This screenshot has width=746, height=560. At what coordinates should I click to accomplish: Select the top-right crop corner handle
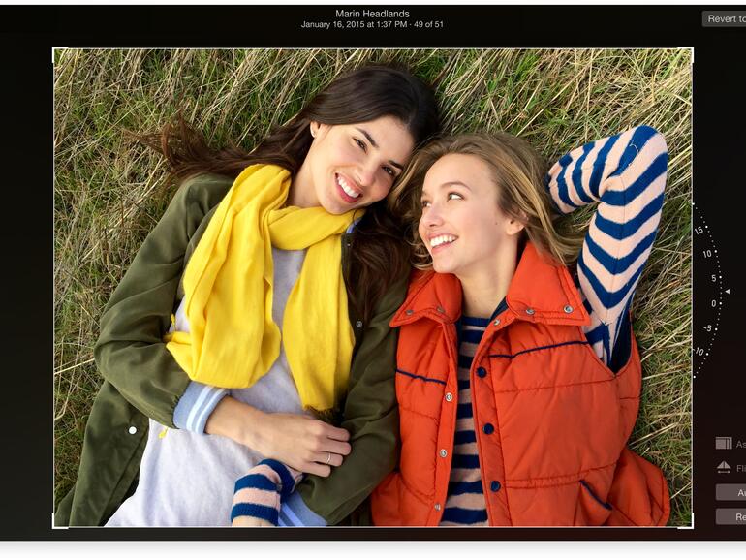click(x=687, y=53)
